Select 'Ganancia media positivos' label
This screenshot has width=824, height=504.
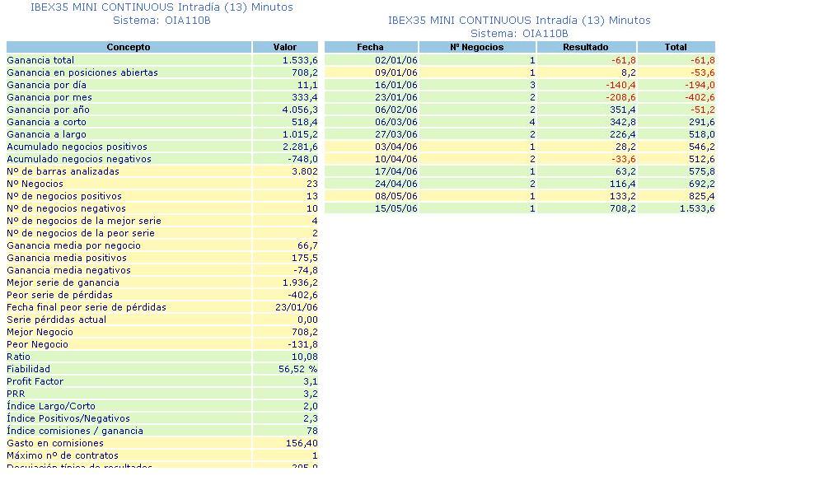(x=67, y=258)
